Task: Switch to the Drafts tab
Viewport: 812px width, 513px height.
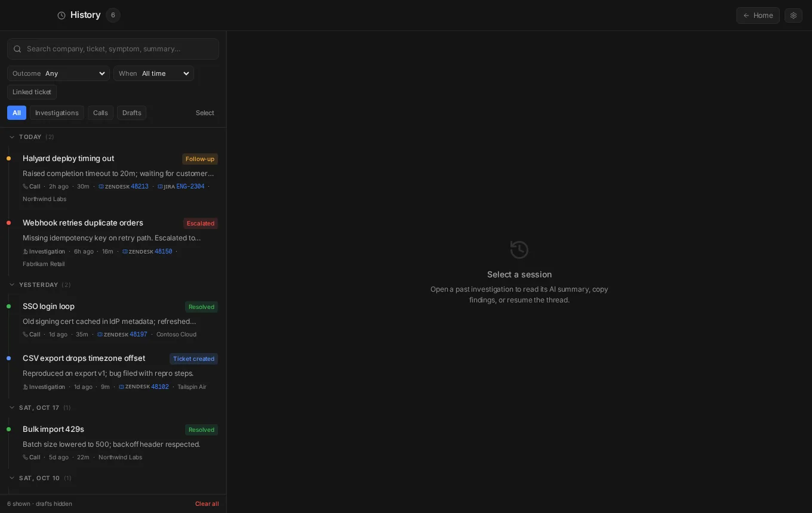Action: coord(131,113)
